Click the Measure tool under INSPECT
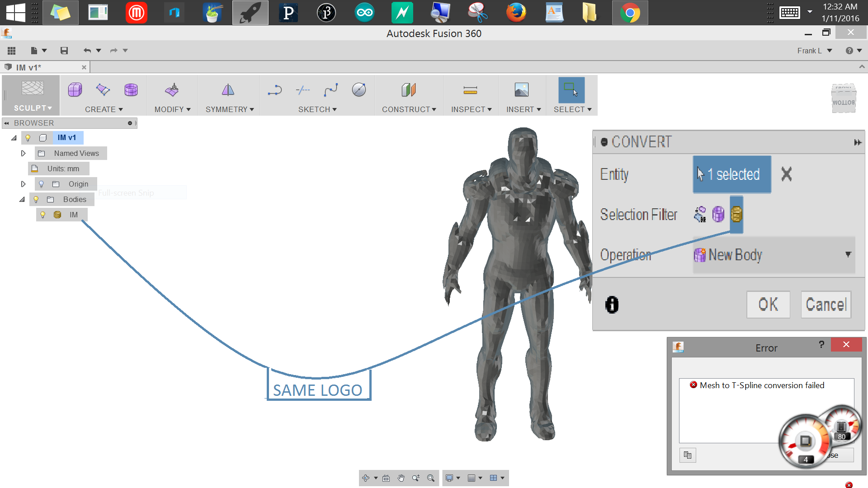The height and width of the screenshot is (488, 868). (x=470, y=89)
